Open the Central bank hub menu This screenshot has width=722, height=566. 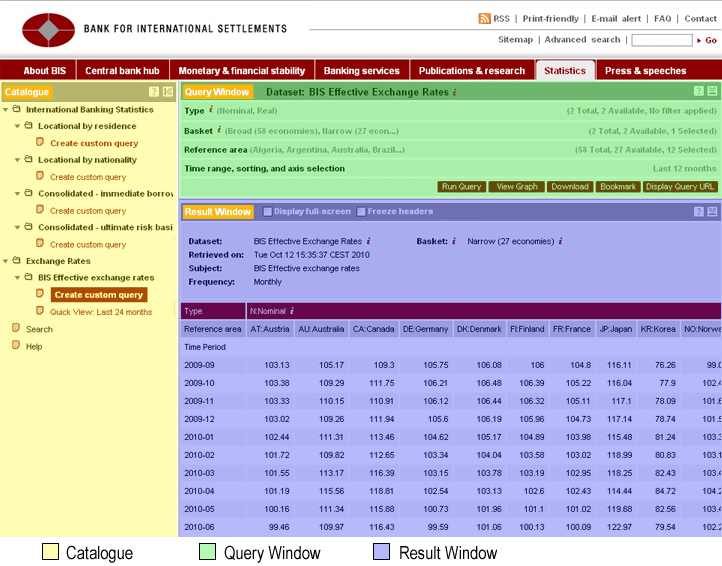(x=122, y=70)
